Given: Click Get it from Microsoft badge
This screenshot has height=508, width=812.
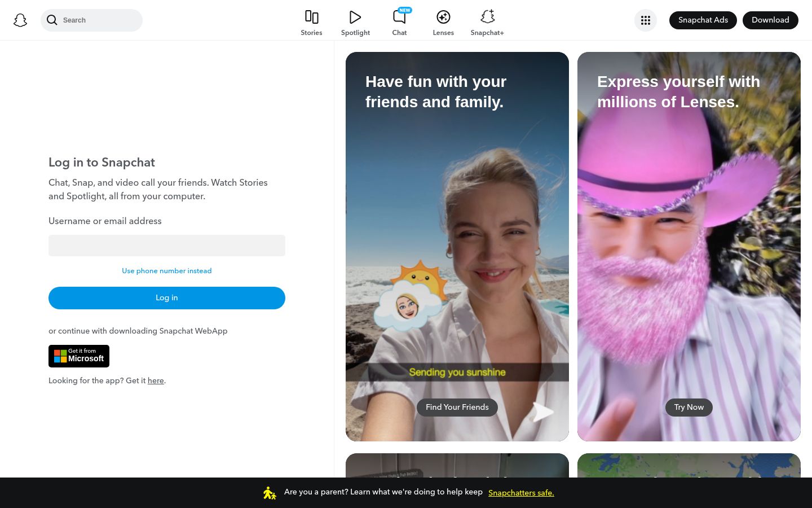Looking at the screenshot, I should [x=79, y=356].
